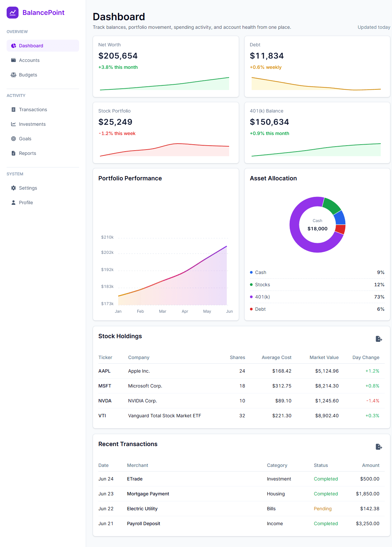Click the $18,000 donut center value
The height and width of the screenshot is (547, 392).
click(x=318, y=229)
